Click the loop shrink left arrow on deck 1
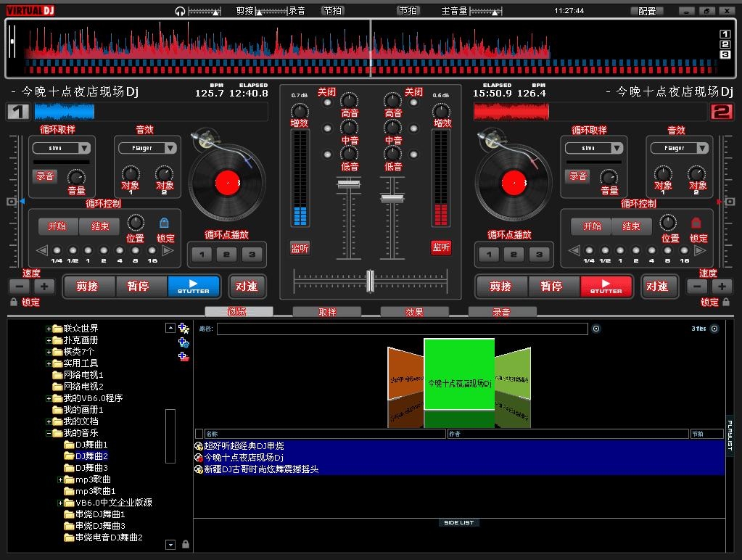This screenshot has height=560, width=742. (x=42, y=250)
